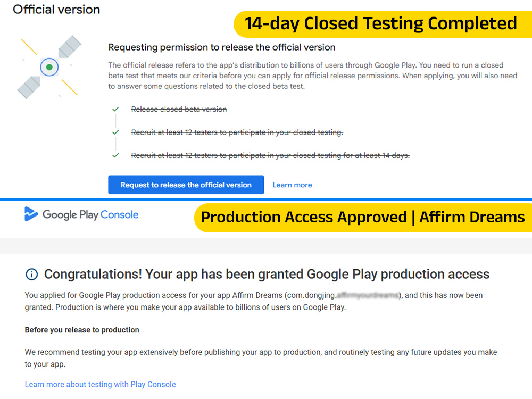This screenshot has height=399, width=532.
Task: Click the Official version heading
Action: (56, 10)
